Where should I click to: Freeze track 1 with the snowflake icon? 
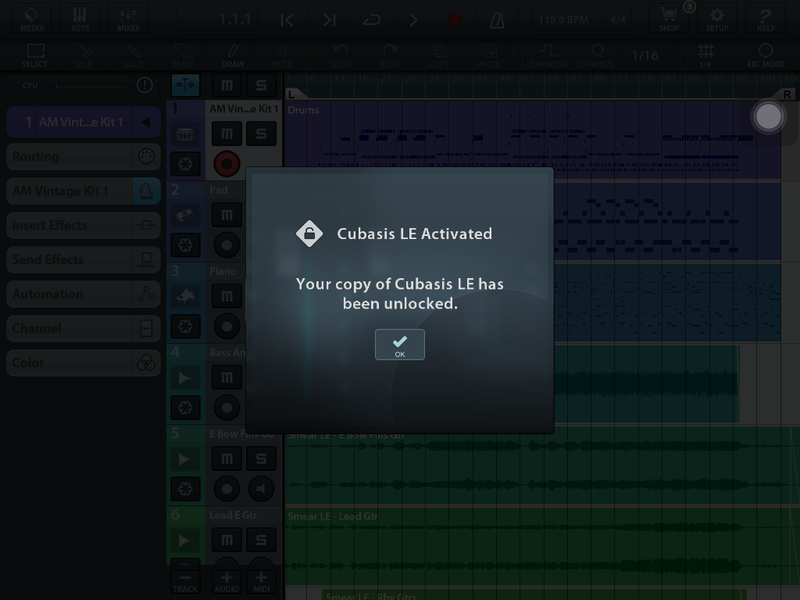pyautogui.click(x=185, y=164)
